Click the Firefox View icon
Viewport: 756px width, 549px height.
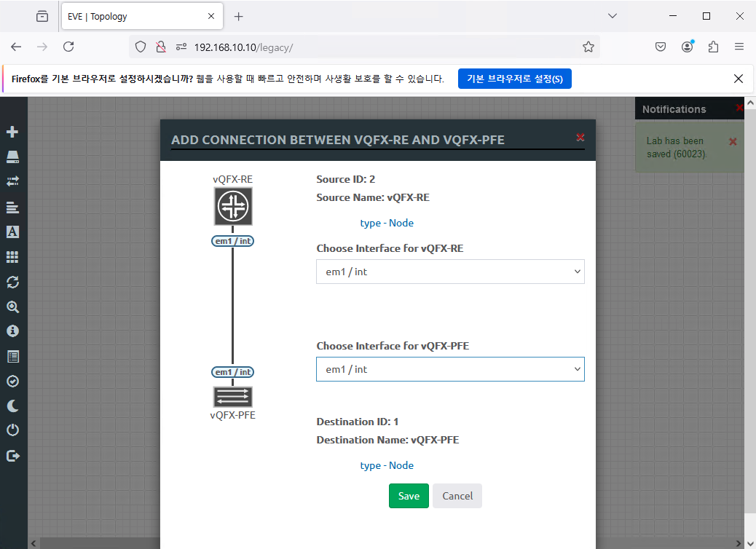42,17
